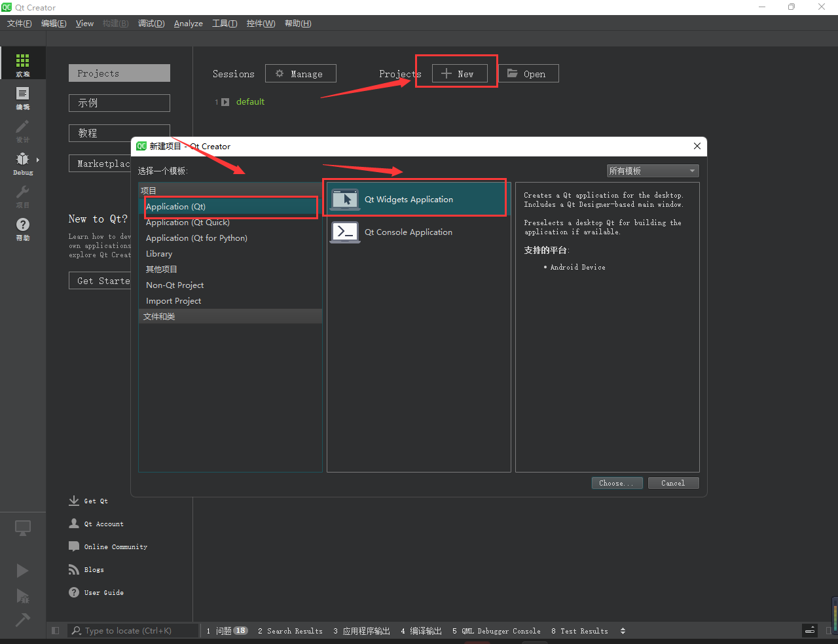Select Qt Console Application template
This screenshot has width=838, height=644.
coord(418,232)
